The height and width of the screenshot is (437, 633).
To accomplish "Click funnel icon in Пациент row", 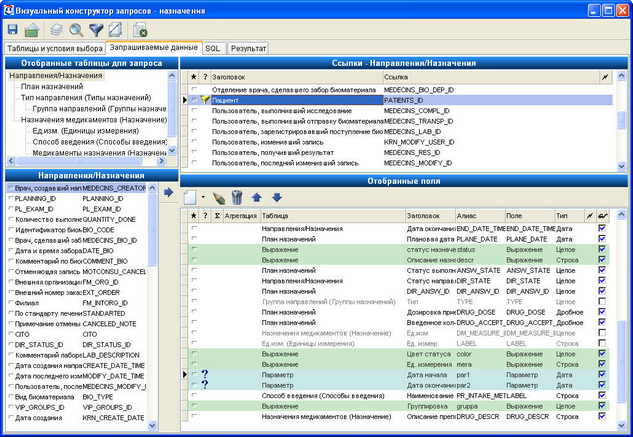I will click(205, 100).
